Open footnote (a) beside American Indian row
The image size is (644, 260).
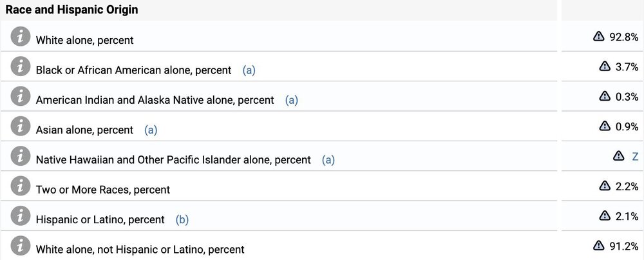[x=291, y=100]
